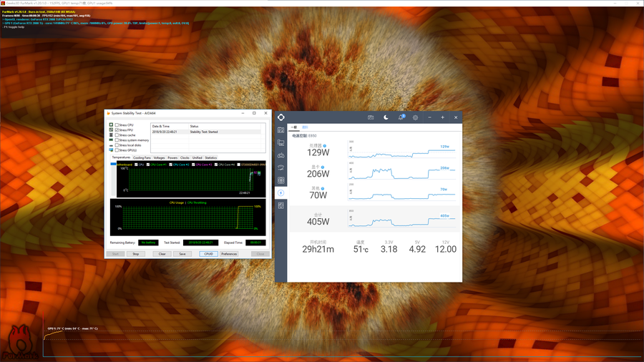Open CAM settings gear icon

(415, 117)
